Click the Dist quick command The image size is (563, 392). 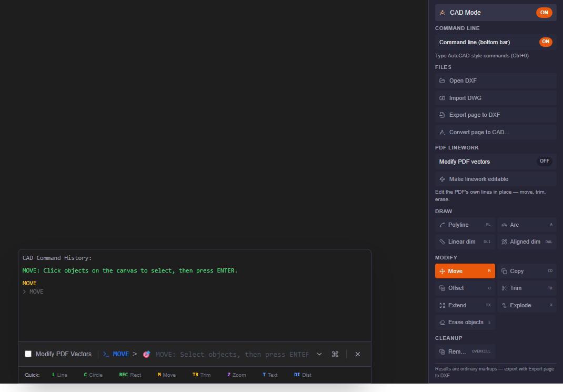click(x=303, y=375)
